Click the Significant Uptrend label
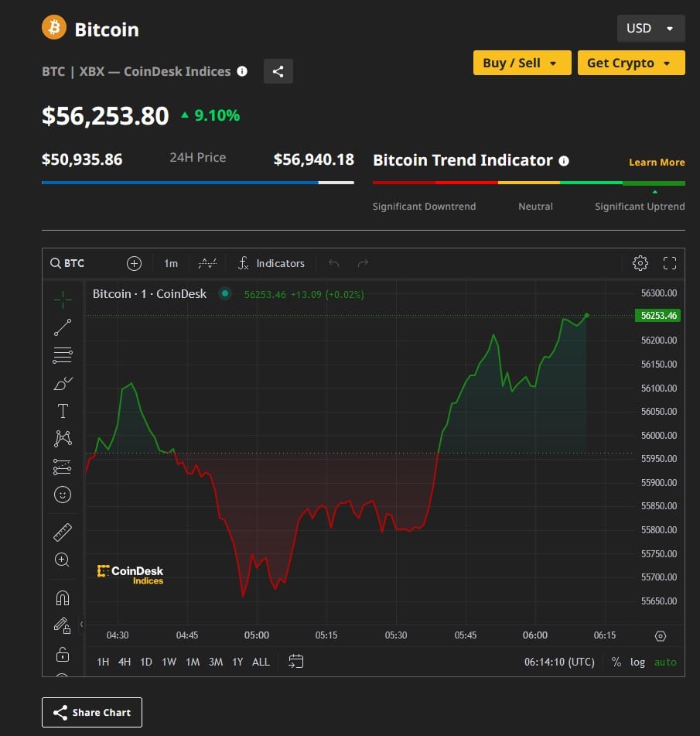This screenshot has height=736, width=700. pos(640,207)
